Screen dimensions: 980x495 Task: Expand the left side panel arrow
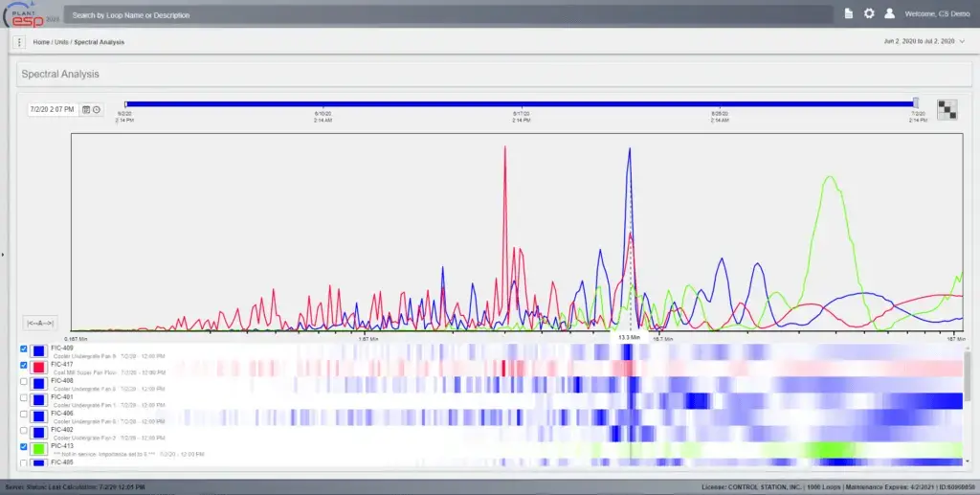click(3, 255)
